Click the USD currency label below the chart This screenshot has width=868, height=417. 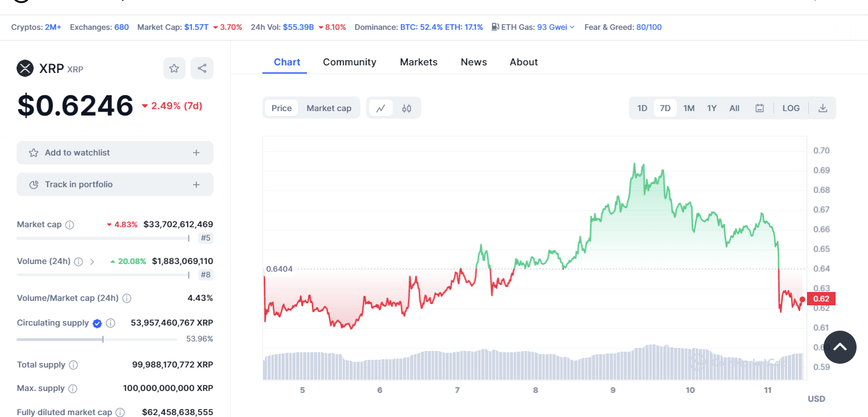[x=817, y=399]
